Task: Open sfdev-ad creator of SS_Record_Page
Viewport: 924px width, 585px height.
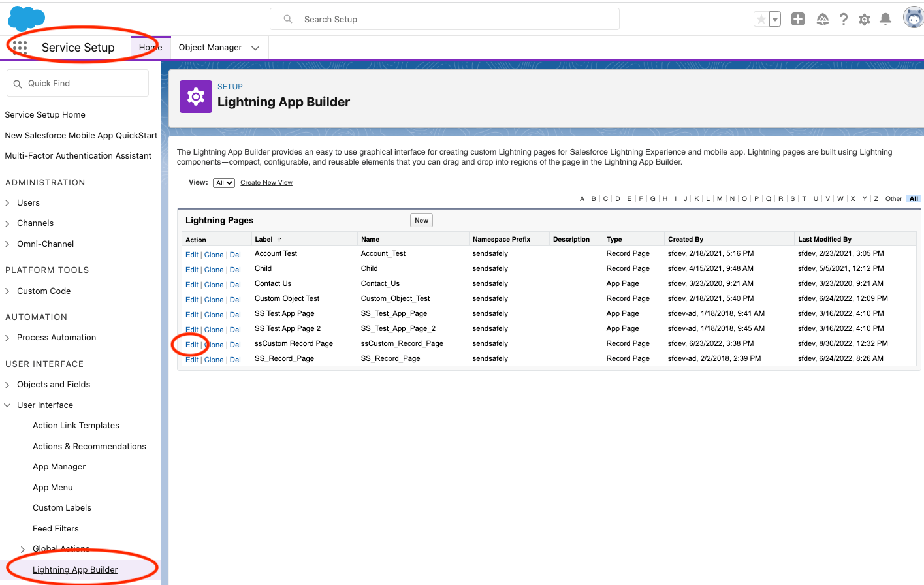Action: click(682, 358)
